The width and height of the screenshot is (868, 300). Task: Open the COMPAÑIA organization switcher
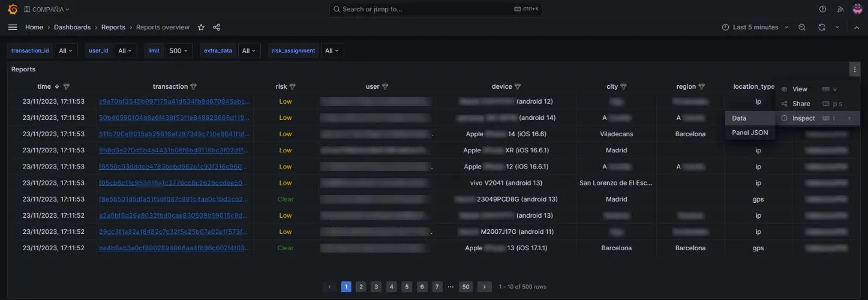(47, 9)
